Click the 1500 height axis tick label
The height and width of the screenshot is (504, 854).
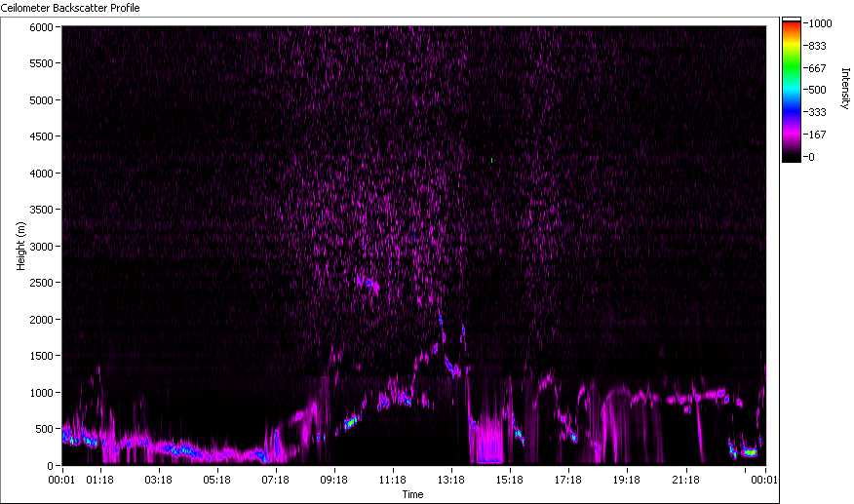coord(41,356)
